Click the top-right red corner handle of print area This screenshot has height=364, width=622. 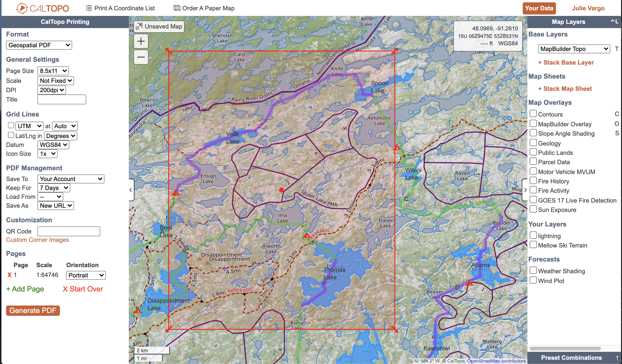tap(395, 51)
